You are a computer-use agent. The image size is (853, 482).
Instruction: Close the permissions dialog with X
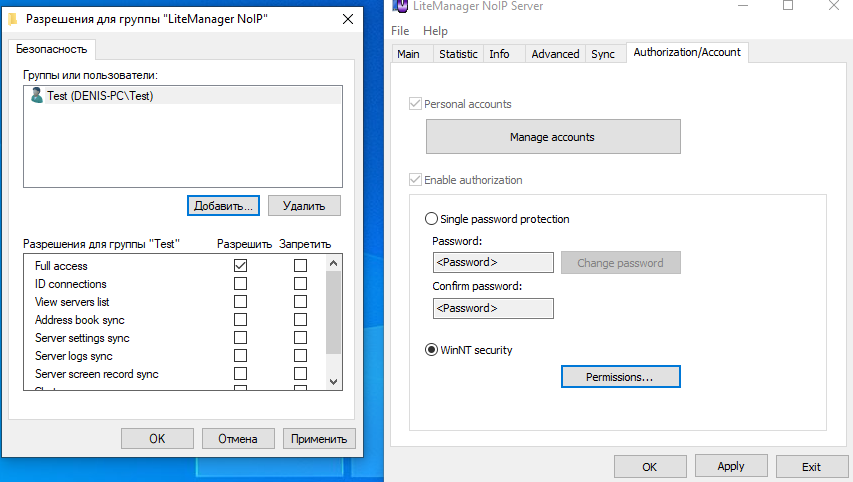click(348, 19)
